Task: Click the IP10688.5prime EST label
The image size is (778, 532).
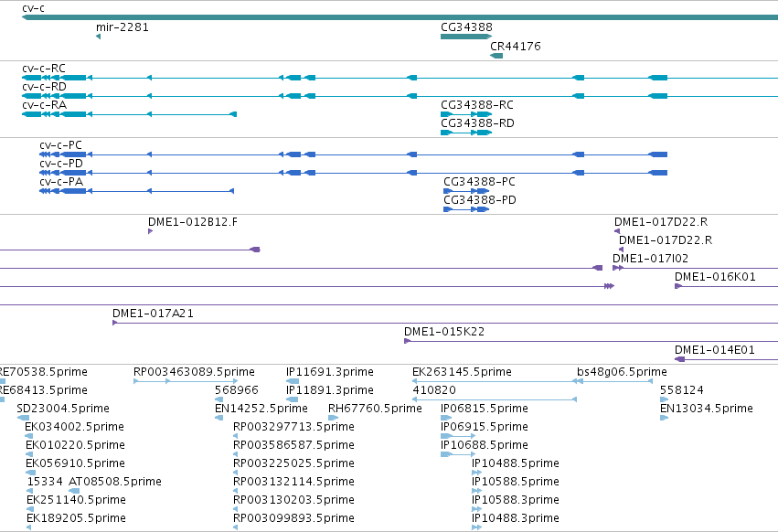Action: point(485,445)
